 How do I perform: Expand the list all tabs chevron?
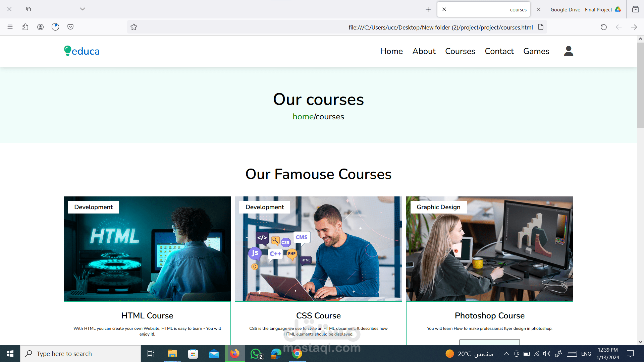(x=83, y=9)
